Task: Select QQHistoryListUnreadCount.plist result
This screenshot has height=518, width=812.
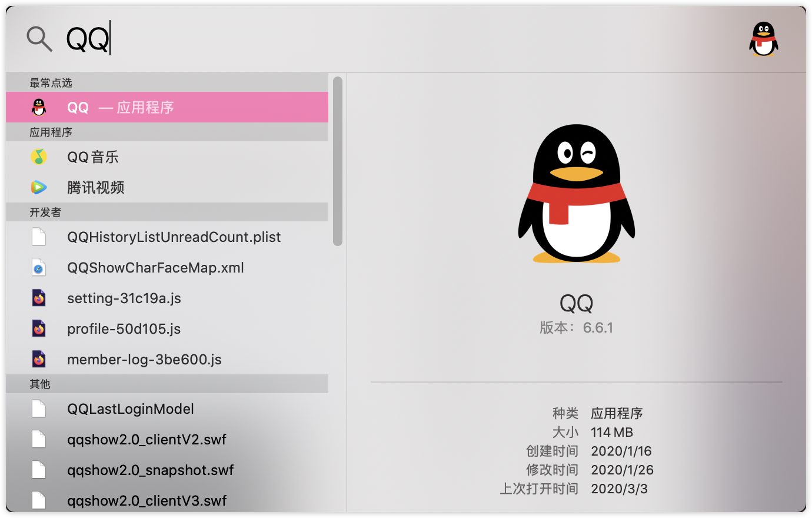Action: point(167,237)
